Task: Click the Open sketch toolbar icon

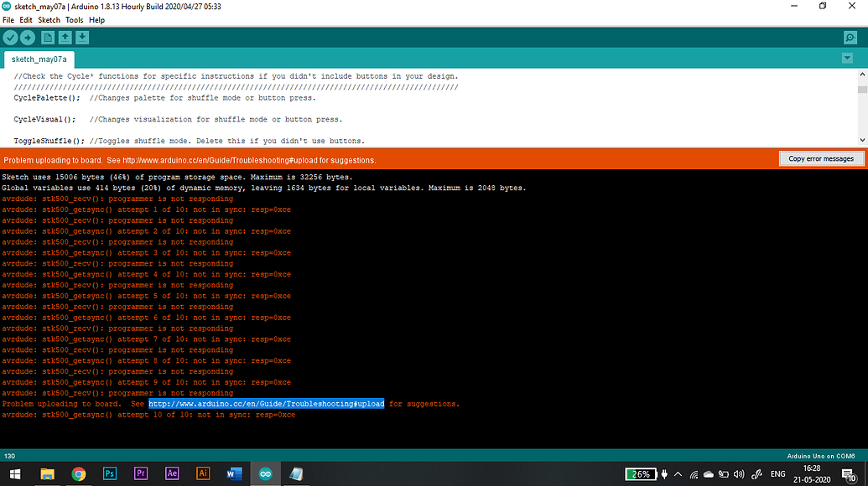Action: (x=65, y=37)
